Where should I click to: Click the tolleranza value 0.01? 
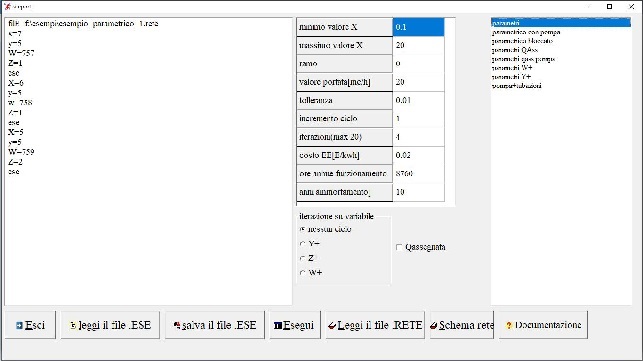[x=418, y=100]
